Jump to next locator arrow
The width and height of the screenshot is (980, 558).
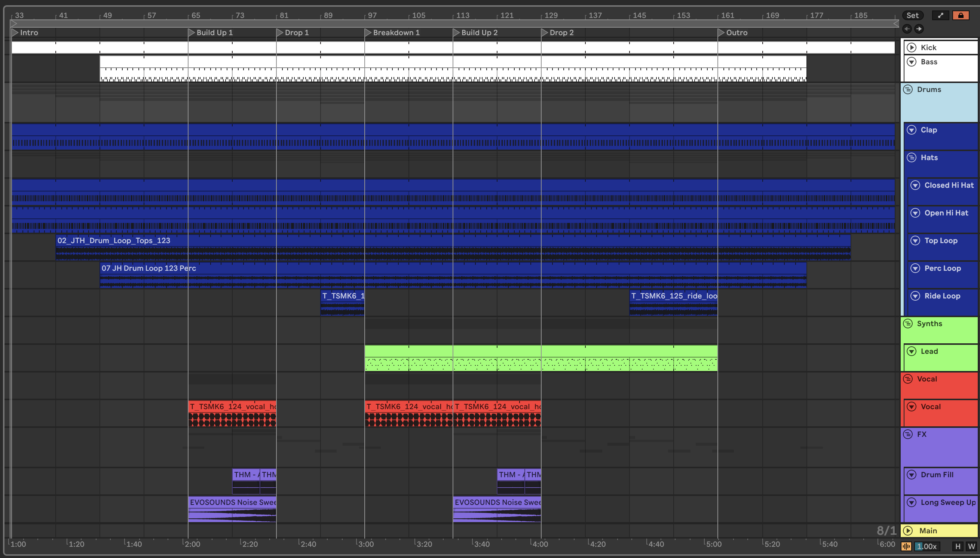click(x=919, y=29)
